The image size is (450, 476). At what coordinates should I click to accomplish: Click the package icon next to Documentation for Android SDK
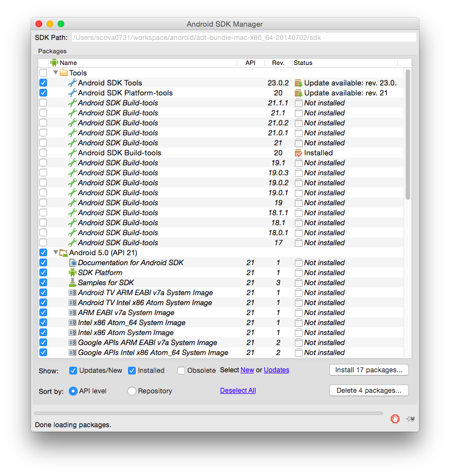click(x=73, y=262)
